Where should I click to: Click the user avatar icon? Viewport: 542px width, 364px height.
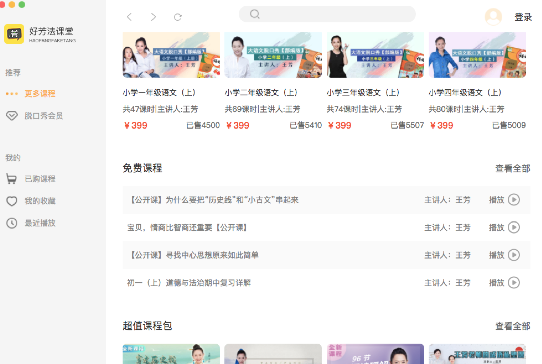(493, 17)
